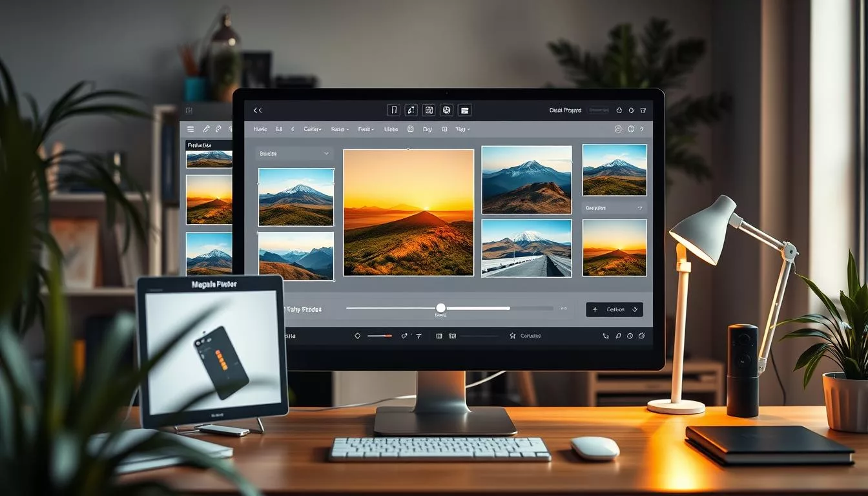
Task: Click the title text on the tablet screen
Action: [x=214, y=284]
